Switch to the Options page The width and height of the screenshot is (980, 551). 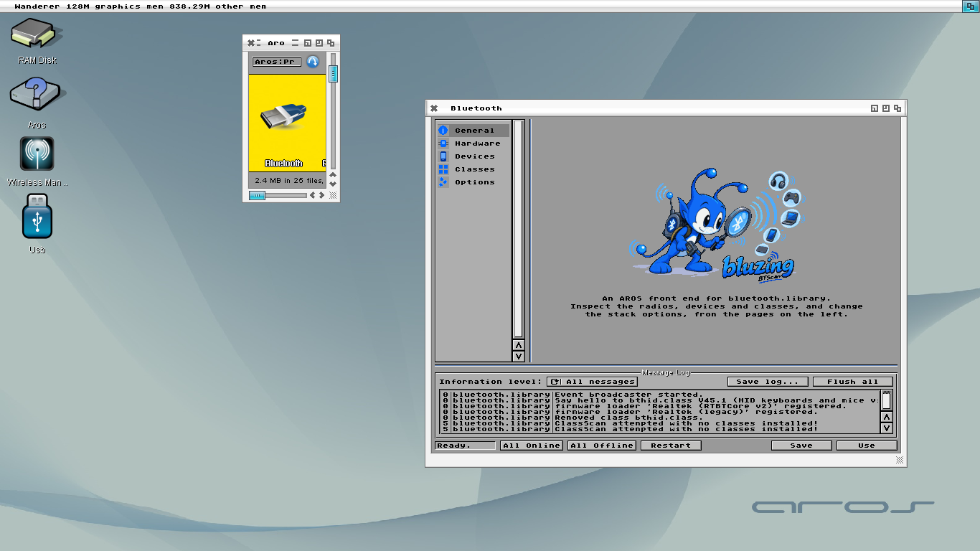point(473,182)
